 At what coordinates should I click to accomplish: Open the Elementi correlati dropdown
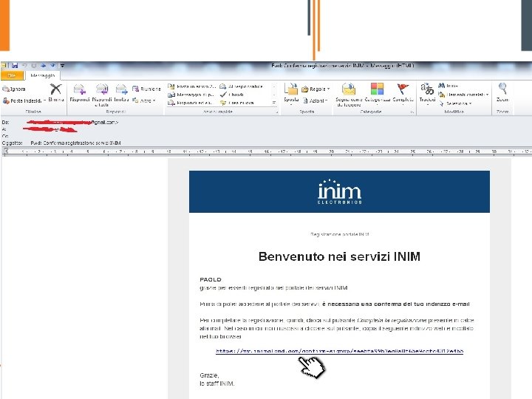point(463,95)
